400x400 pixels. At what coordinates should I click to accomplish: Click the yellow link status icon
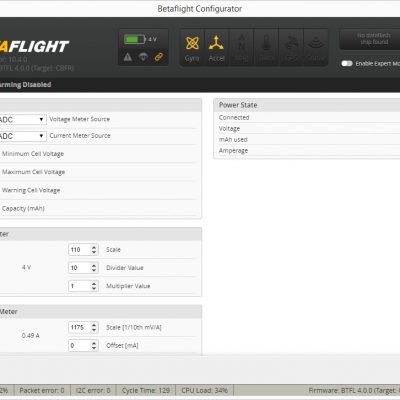[x=159, y=57]
